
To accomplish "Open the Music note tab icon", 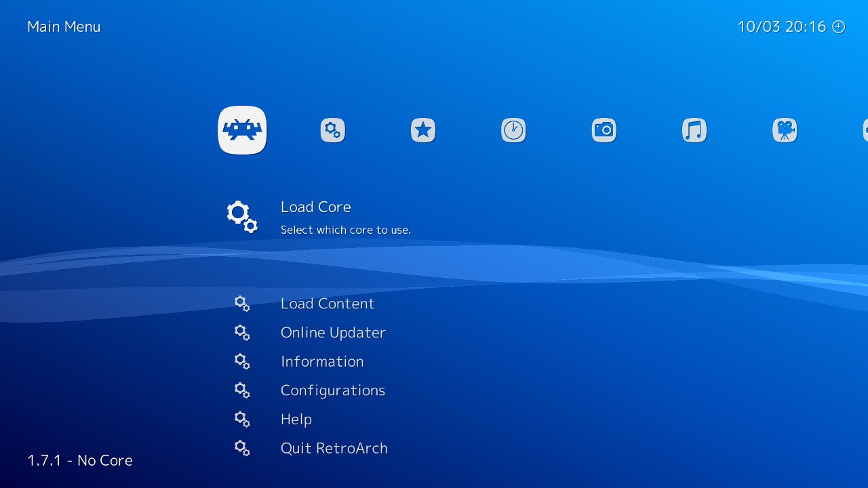I will point(694,129).
